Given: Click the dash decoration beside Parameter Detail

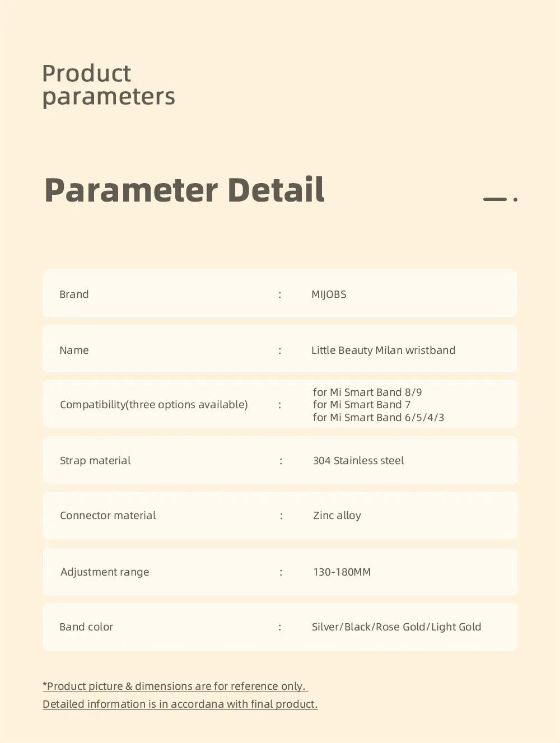Looking at the screenshot, I should click(x=495, y=199).
